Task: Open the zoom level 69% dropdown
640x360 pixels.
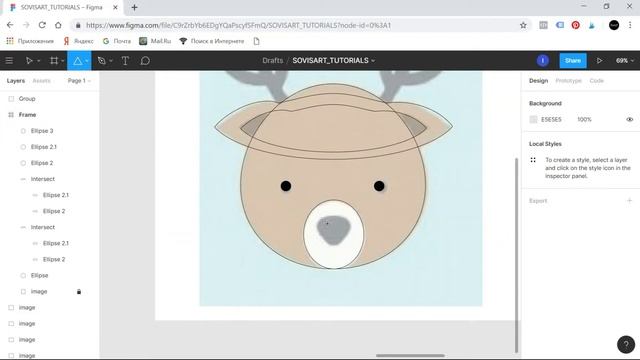Action: point(624,61)
